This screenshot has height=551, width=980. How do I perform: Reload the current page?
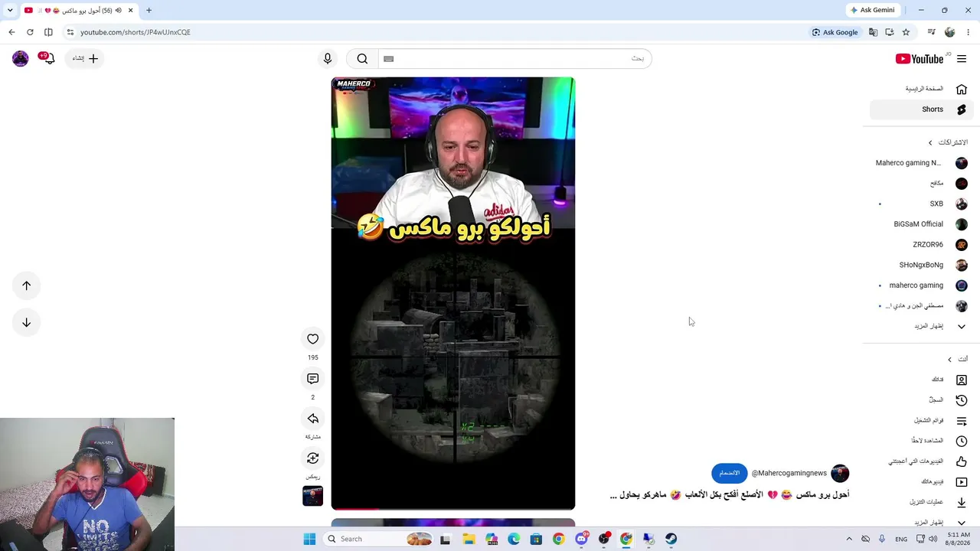click(x=30, y=32)
